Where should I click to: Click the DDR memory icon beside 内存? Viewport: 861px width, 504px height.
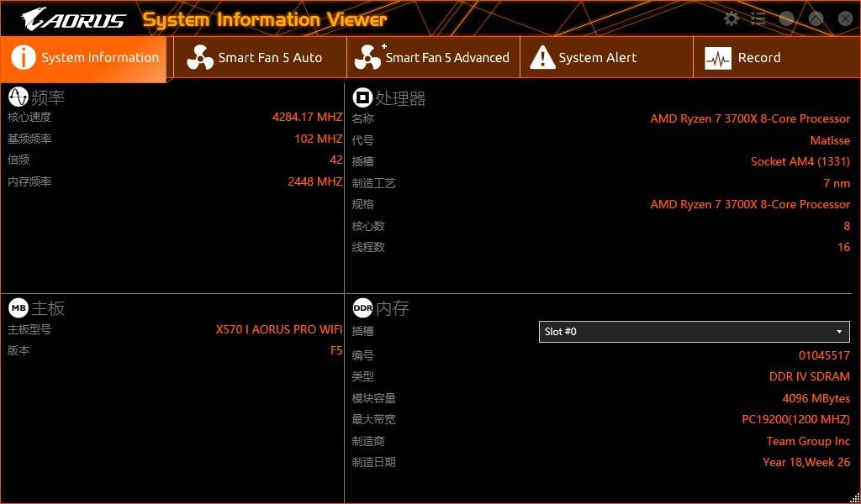[363, 307]
